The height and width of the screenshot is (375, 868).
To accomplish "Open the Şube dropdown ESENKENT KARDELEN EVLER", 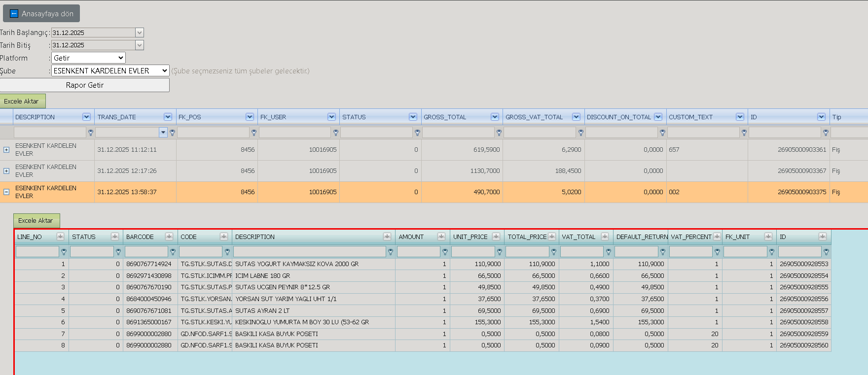I will [x=110, y=70].
